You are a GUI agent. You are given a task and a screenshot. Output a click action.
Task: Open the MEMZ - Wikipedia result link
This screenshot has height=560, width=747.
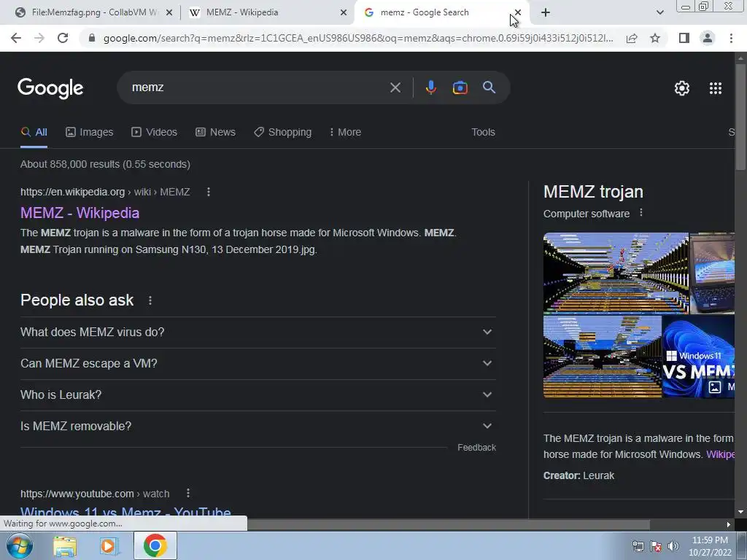(80, 213)
